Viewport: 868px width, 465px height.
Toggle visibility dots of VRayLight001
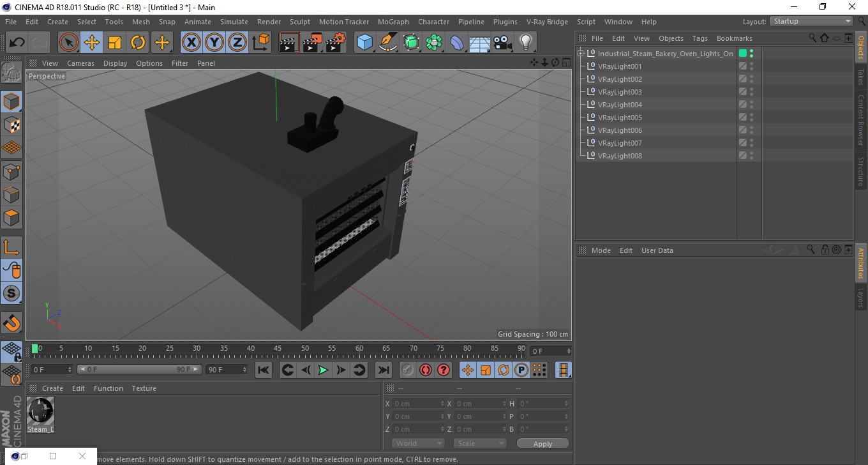(x=752, y=66)
